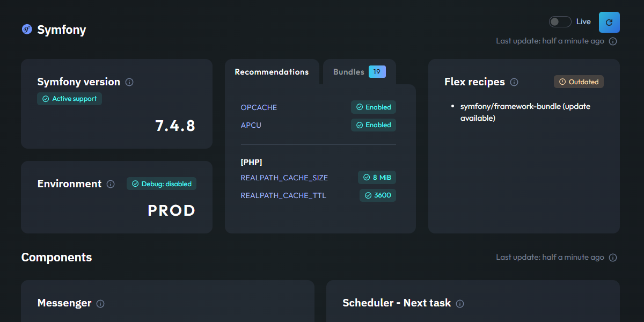Viewport: 644px width, 322px height.
Task: Click the APCU Enabled status badge
Action: 374,125
